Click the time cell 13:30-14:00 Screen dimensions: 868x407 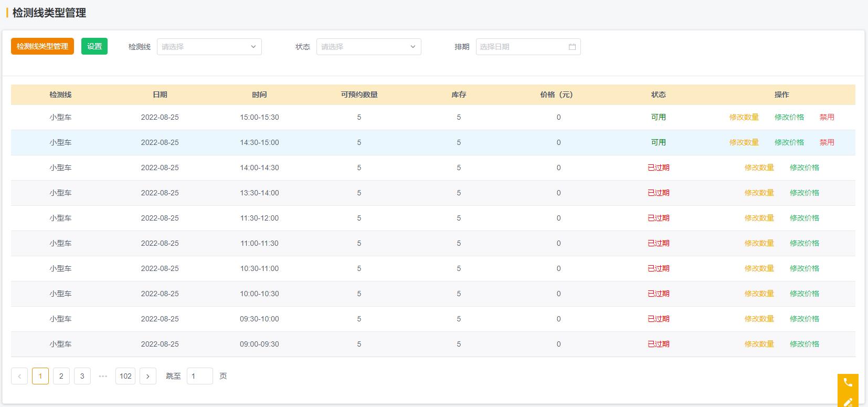(x=259, y=193)
